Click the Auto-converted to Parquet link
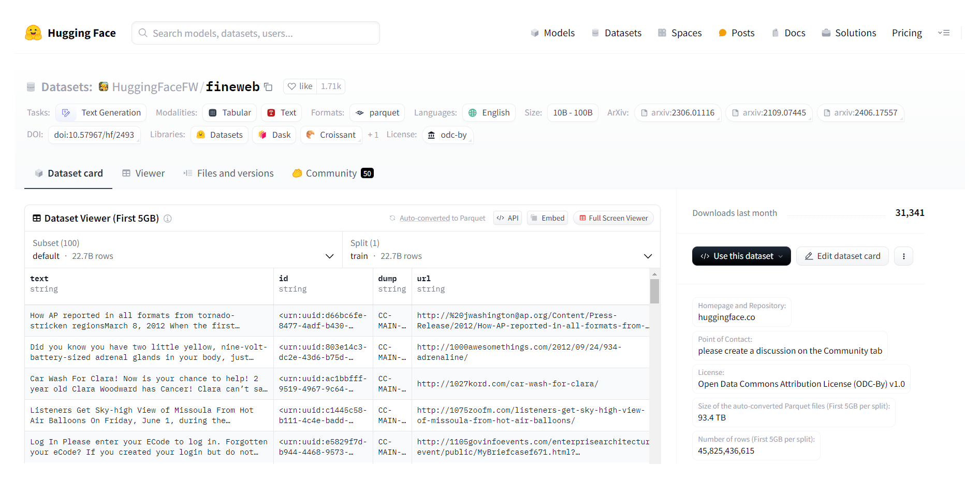The width and height of the screenshot is (980, 479). pos(437,219)
